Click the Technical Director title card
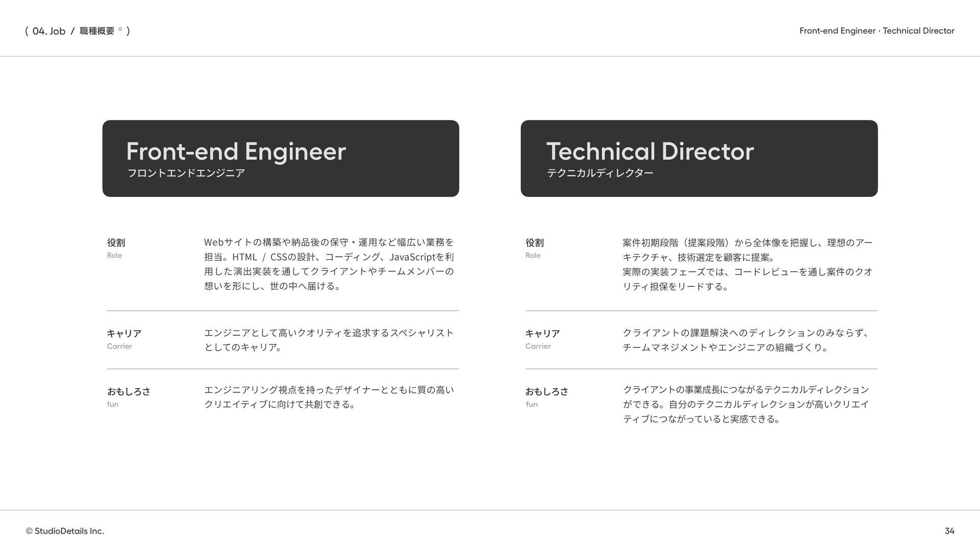The image size is (980, 551). coord(699,158)
